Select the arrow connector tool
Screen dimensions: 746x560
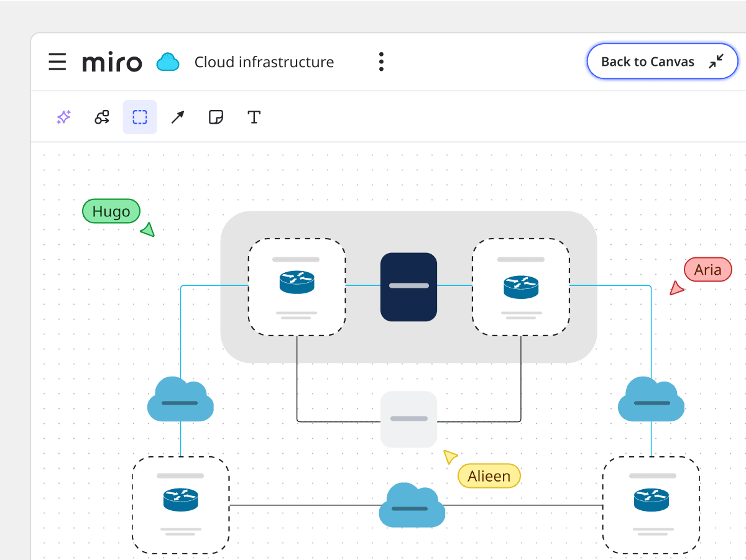click(x=178, y=117)
